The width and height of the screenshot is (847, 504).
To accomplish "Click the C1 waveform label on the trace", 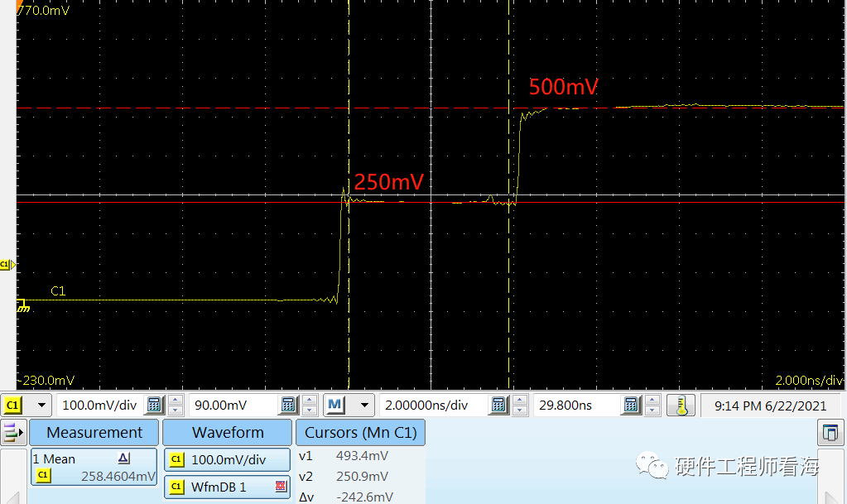I will [x=58, y=291].
